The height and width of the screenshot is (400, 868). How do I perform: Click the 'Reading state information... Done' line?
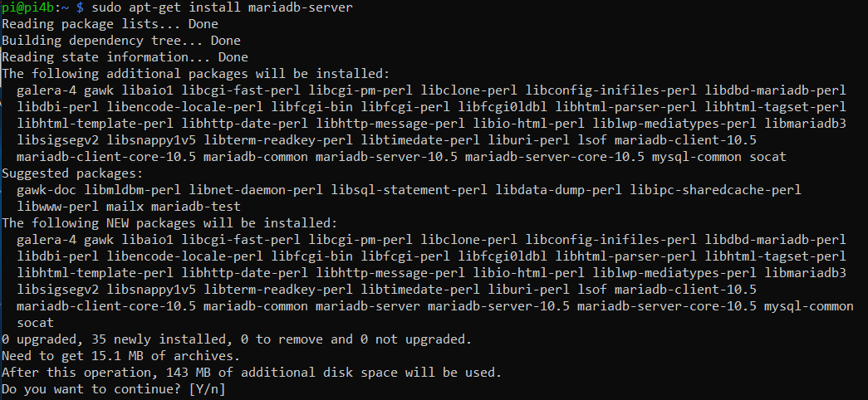point(125,57)
